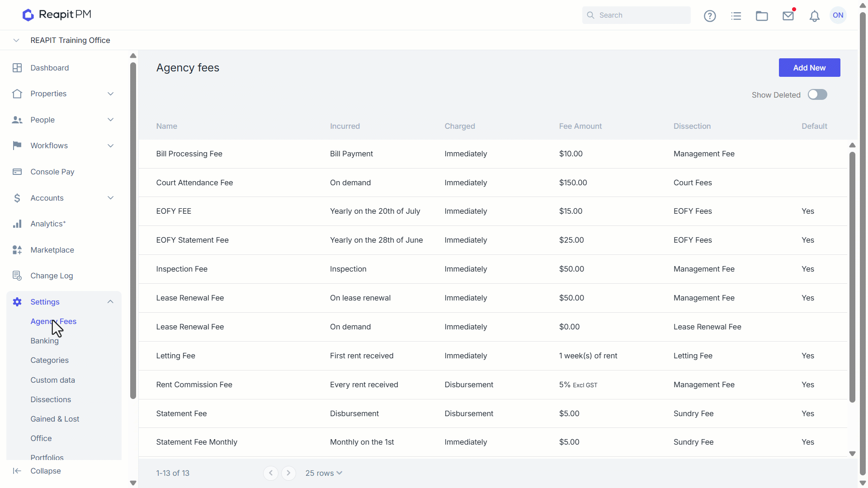Expand the REAPIT Training Office selector
This screenshot has height=488, width=868.
(x=16, y=40)
